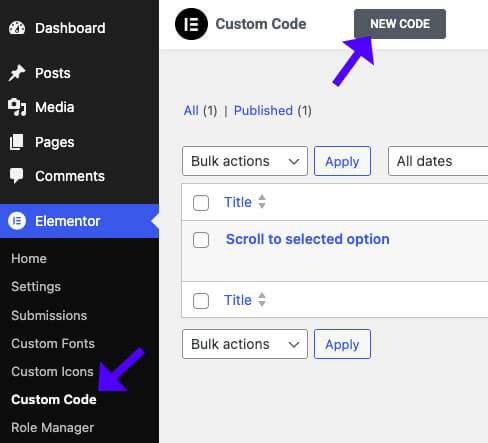Click the Pages stacked-sheets icon

[16, 142]
